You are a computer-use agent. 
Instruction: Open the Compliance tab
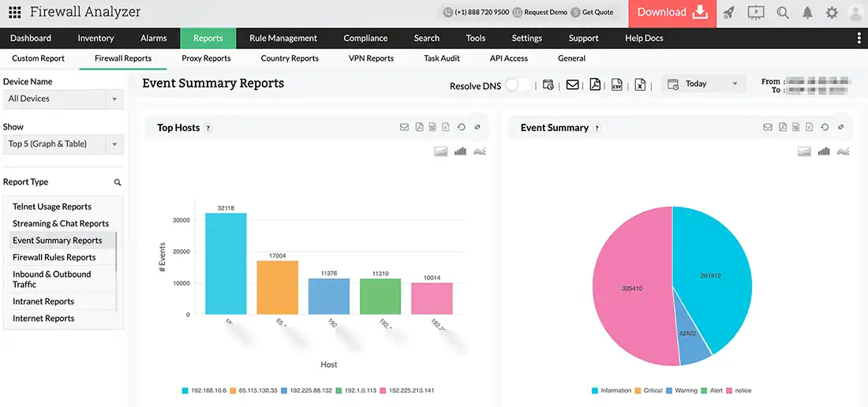click(x=365, y=38)
